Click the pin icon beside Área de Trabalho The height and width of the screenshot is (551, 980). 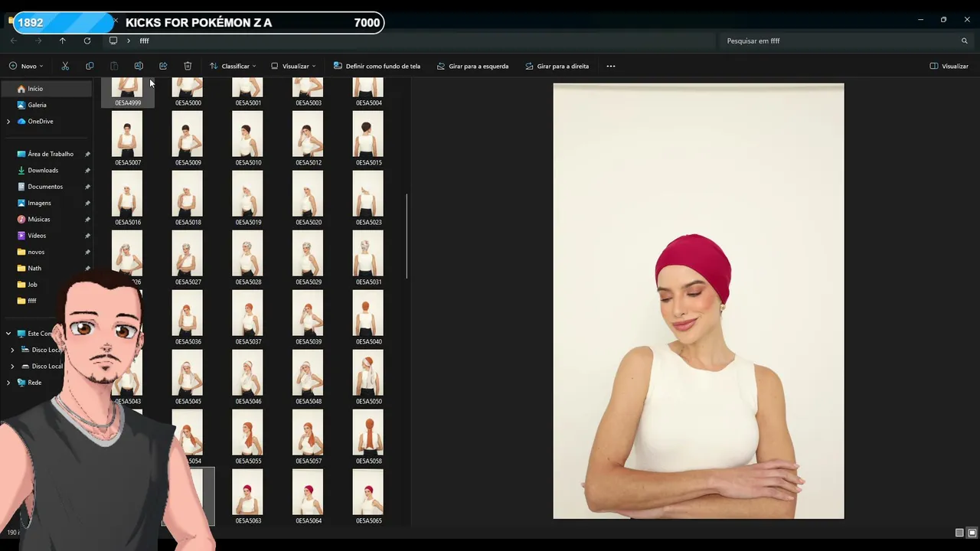pyautogui.click(x=87, y=154)
